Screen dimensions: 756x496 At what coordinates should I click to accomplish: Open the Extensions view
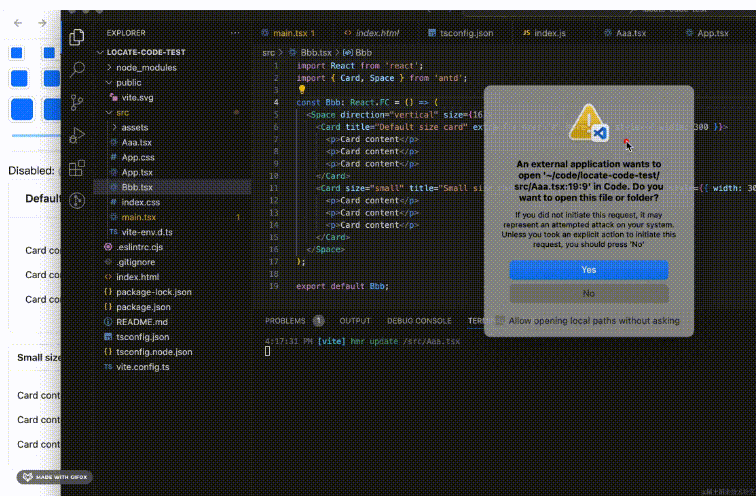pos(77,168)
